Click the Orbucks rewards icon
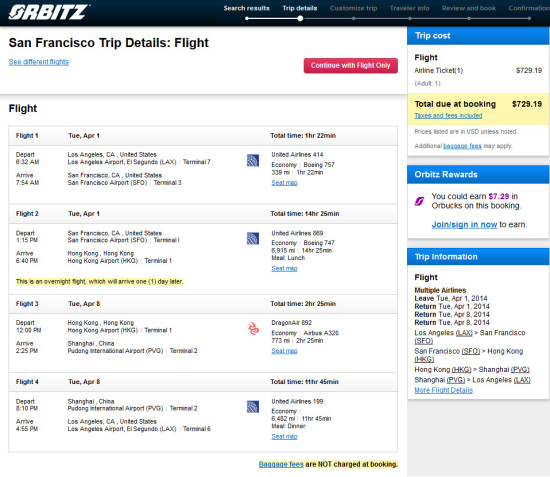The height and width of the screenshot is (477, 550). click(420, 201)
